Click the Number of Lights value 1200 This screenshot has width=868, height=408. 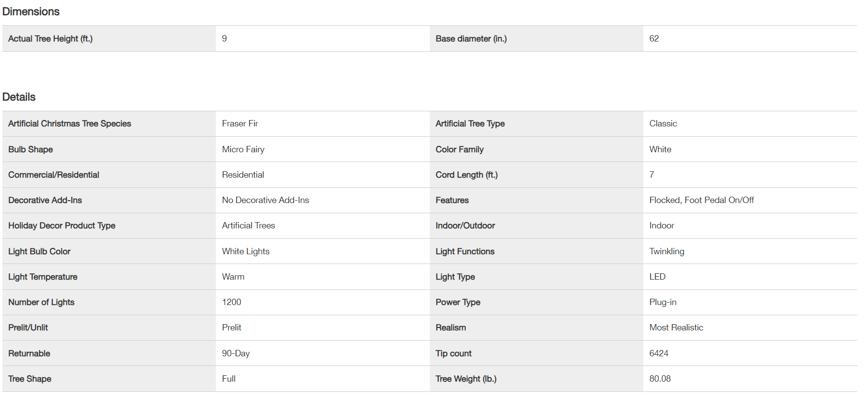coord(232,302)
